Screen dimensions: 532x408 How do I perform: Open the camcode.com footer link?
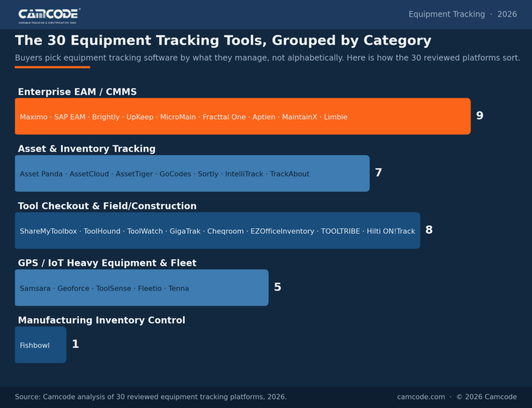click(x=421, y=397)
